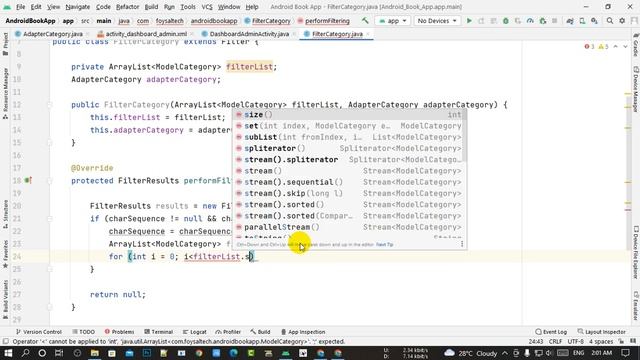The width and height of the screenshot is (640, 360).
Task: Start debugging with the bug icon
Action: click(506, 21)
